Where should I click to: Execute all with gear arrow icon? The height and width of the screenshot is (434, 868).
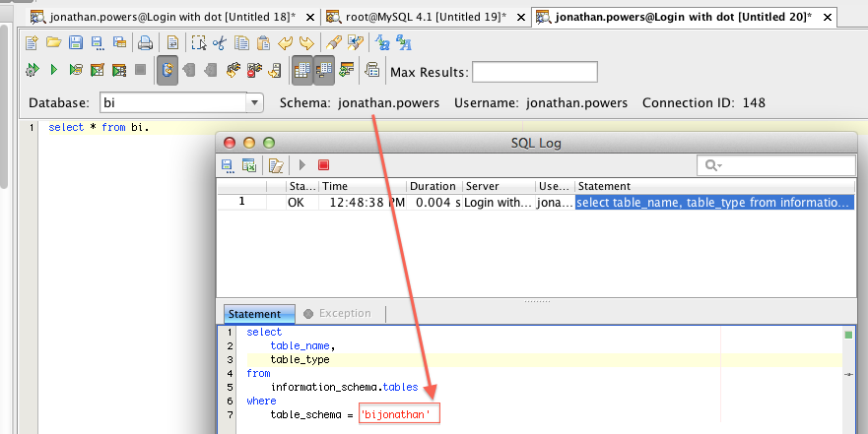[33, 70]
